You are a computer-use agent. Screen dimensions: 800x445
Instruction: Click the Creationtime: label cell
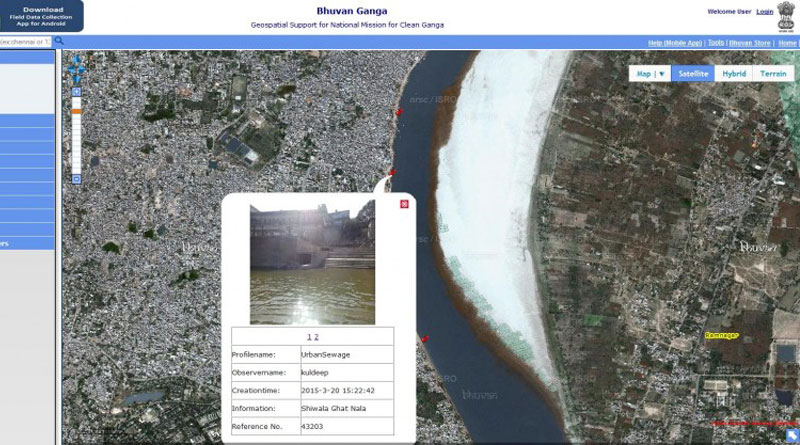click(x=266, y=390)
